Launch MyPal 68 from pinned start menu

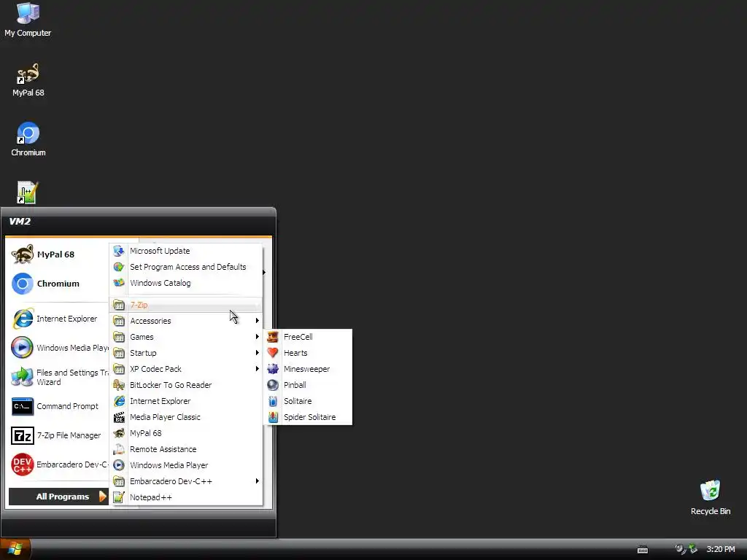tap(58, 254)
